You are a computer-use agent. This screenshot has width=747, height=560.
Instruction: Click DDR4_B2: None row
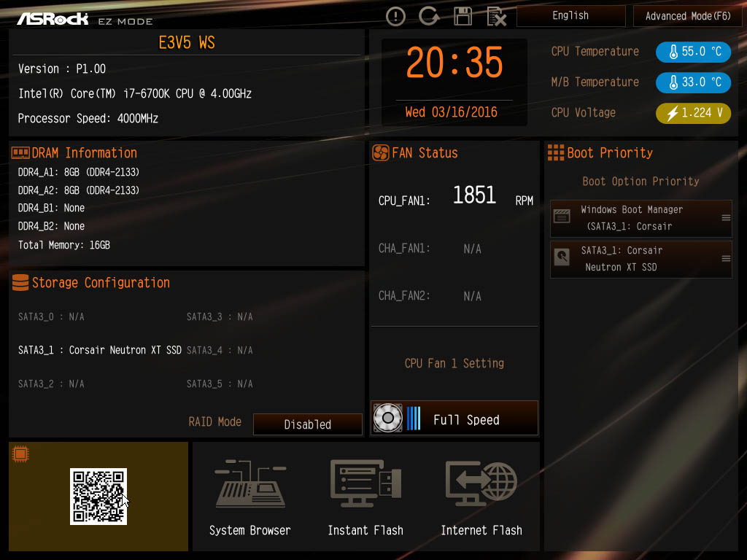coord(51,226)
